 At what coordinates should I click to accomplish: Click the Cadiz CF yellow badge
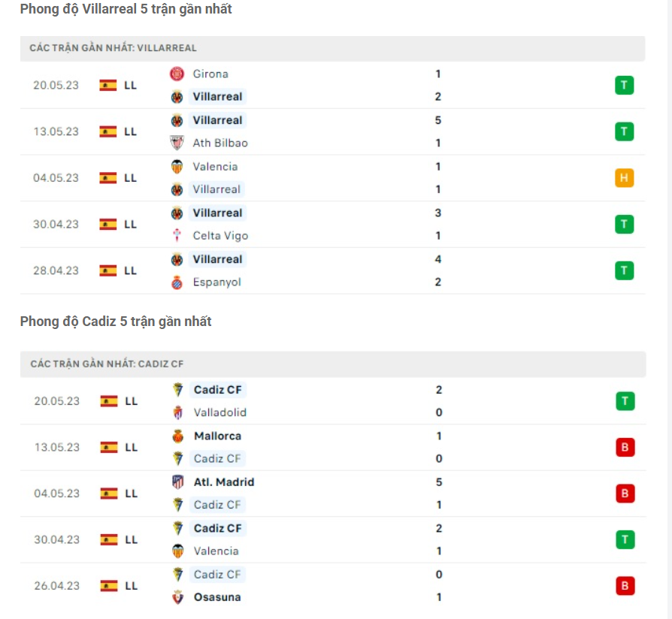pyautogui.click(x=177, y=390)
